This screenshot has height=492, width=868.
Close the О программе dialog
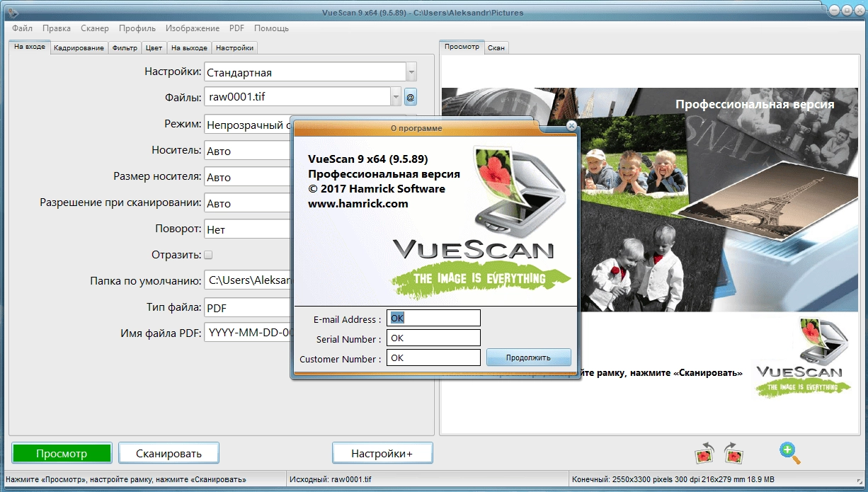[x=571, y=126]
